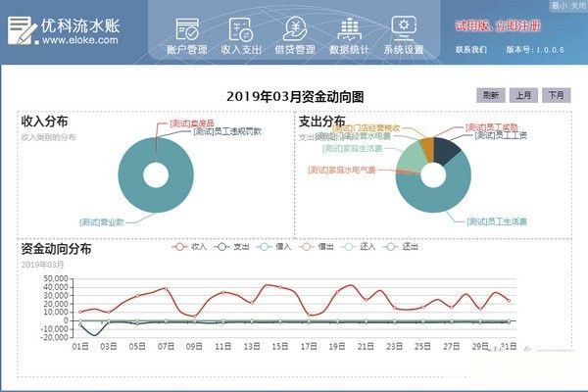
Task: Click the [测试]员工违规罚款 label
Action: (227, 131)
